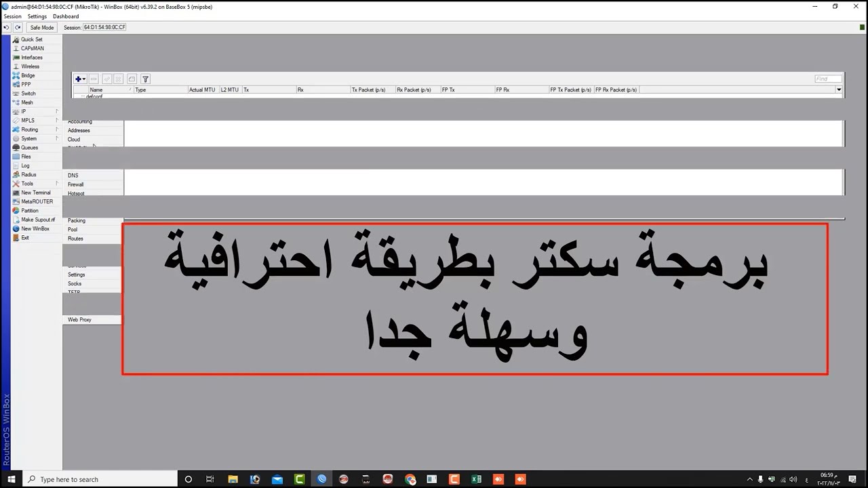Click the blue plus add button
This screenshot has height=488, width=868.
[81, 79]
